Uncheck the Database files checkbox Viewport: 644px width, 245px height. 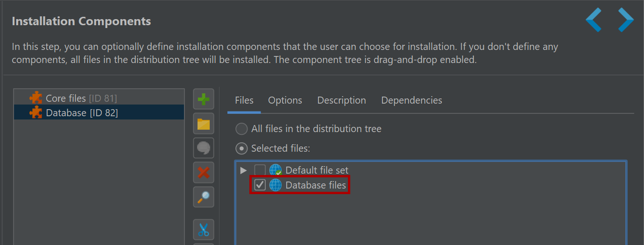point(260,185)
